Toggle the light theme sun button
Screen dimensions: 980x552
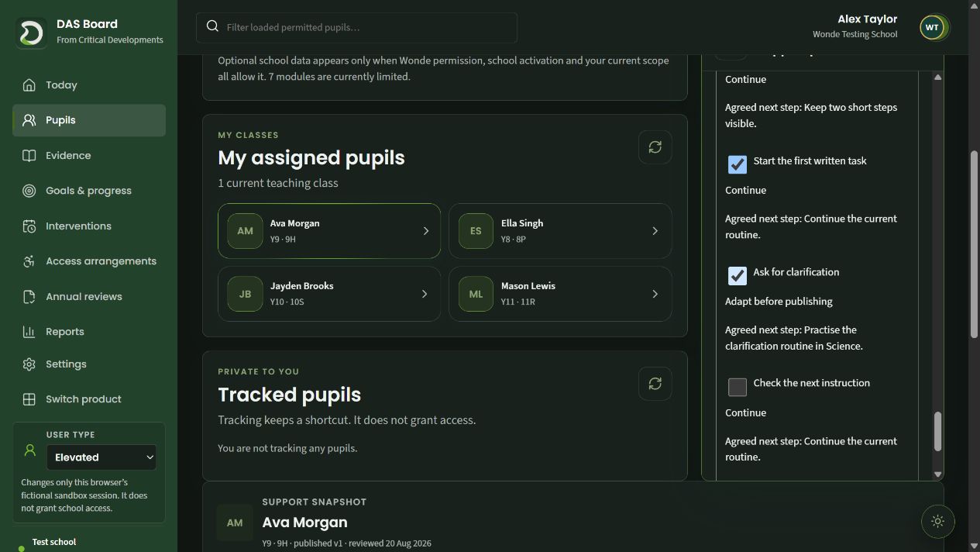937,522
